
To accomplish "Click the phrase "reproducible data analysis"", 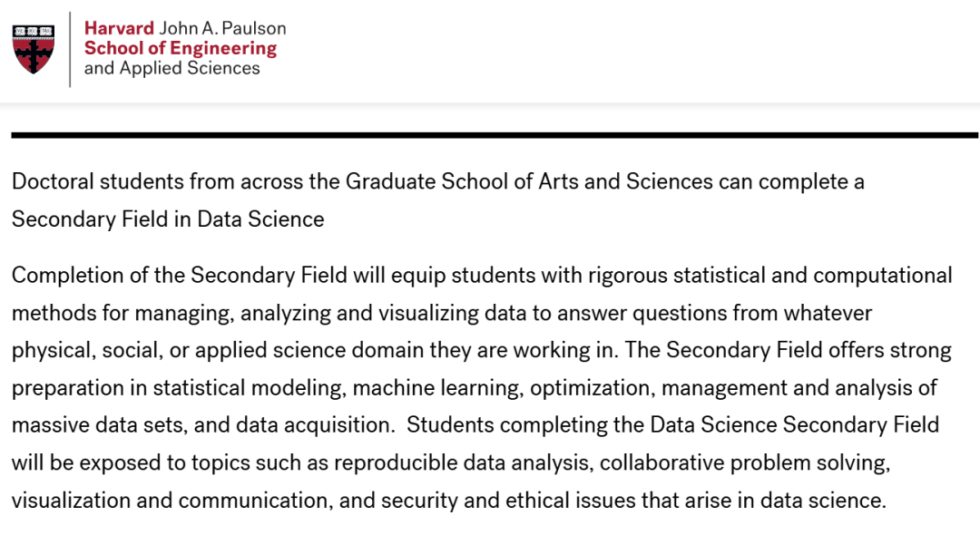I will click(461, 462).
